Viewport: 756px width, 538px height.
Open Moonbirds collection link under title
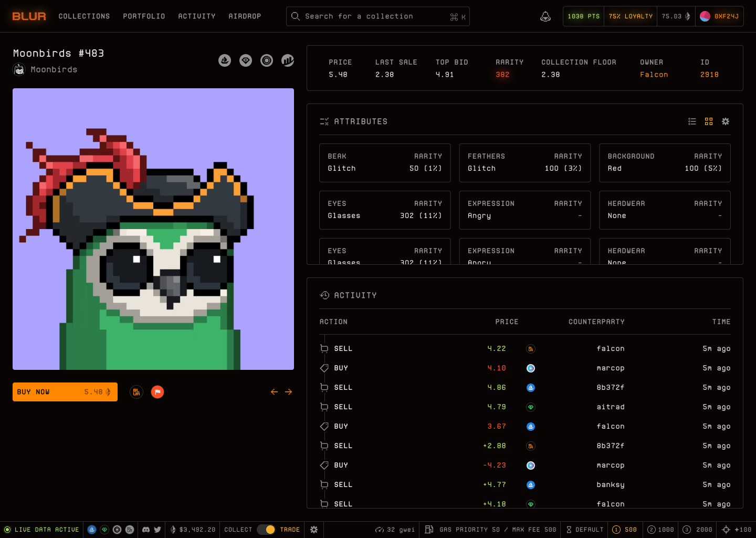coord(45,69)
